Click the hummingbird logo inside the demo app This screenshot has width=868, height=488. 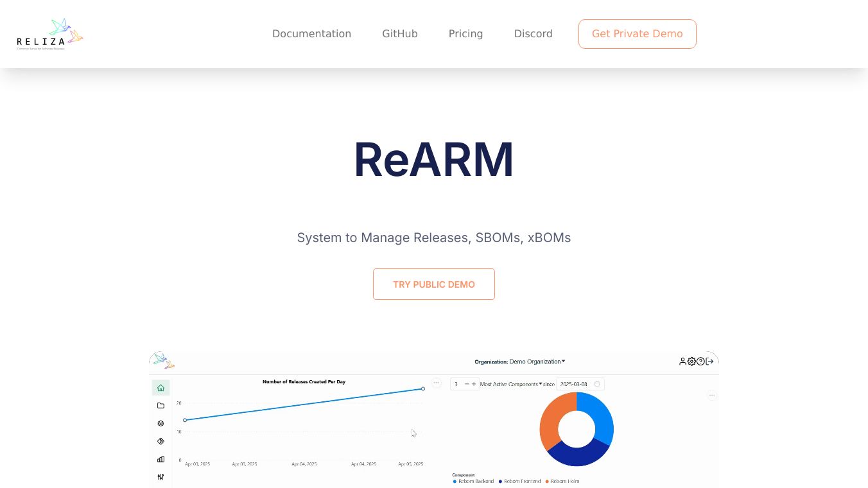[x=164, y=360]
